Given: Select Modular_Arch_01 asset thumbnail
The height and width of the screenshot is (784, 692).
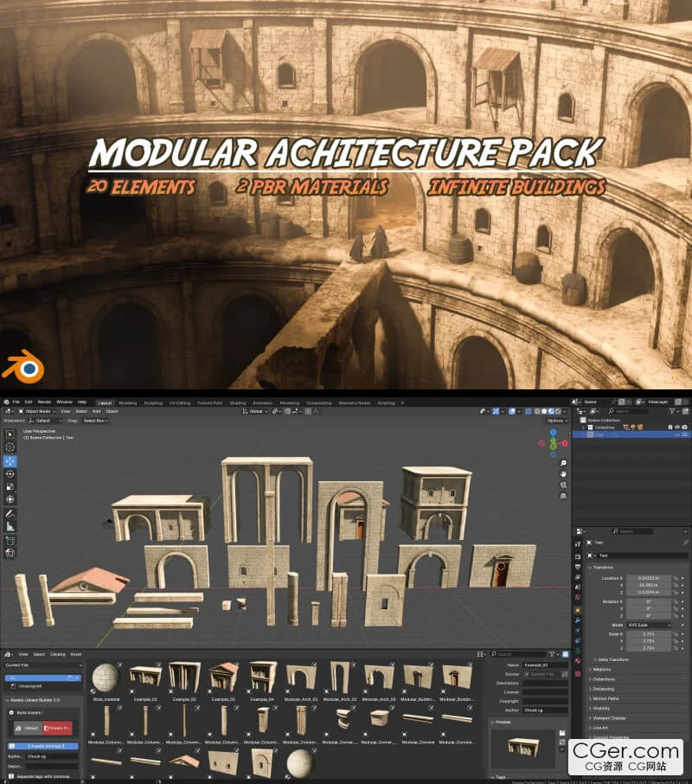Looking at the screenshot, I should click(301, 681).
